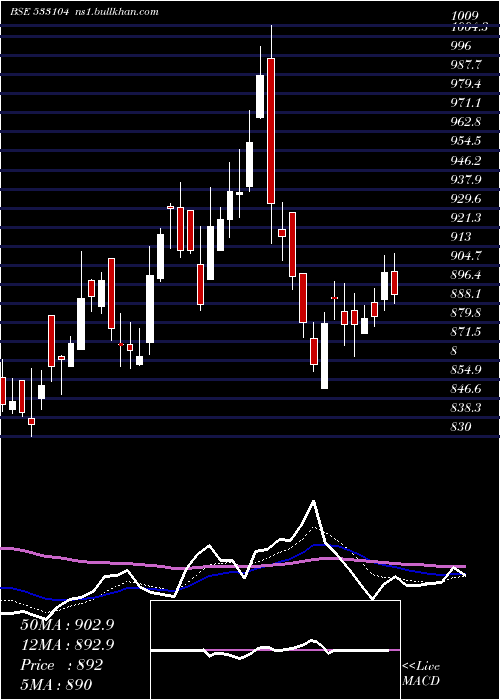Select the 971.1 price axis label
The height and width of the screenshot is (700, 500).
point(467,103)
